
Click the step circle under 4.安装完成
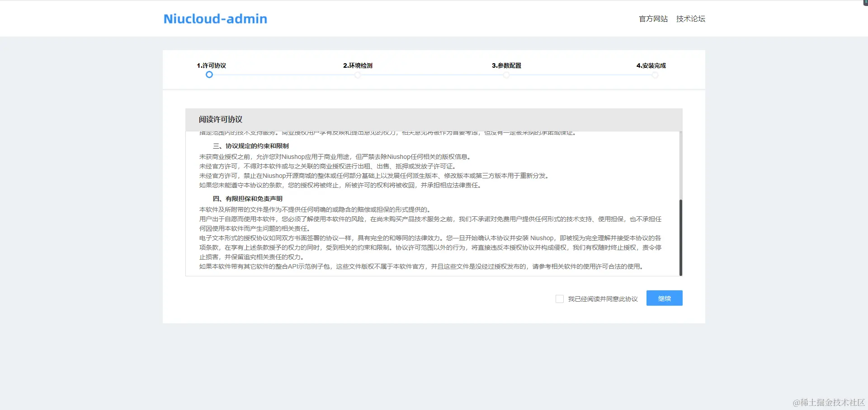coord(655,75)
